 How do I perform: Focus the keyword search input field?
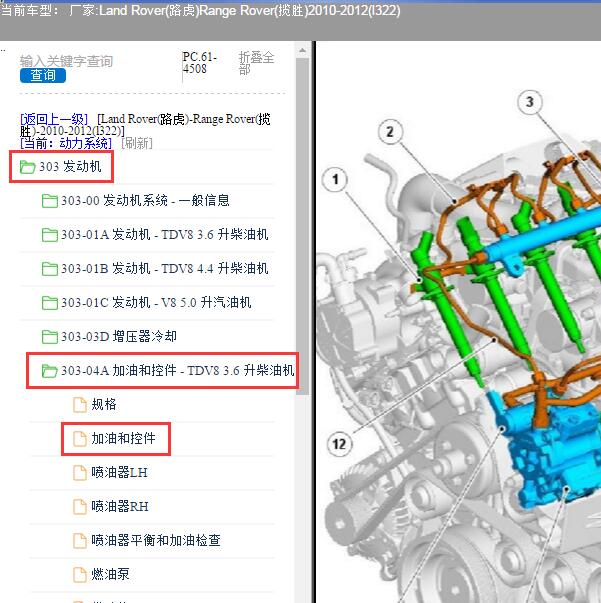(66, 60)
